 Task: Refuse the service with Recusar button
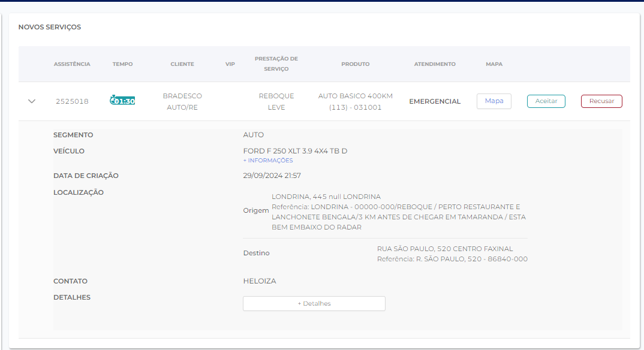(x=601, y=101)
